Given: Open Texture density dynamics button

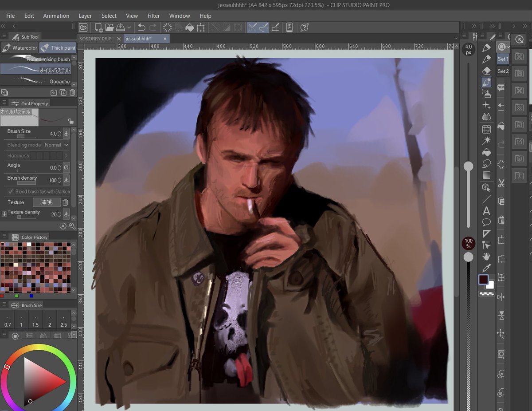Looking at the screenshot, I should click(66, 214).
